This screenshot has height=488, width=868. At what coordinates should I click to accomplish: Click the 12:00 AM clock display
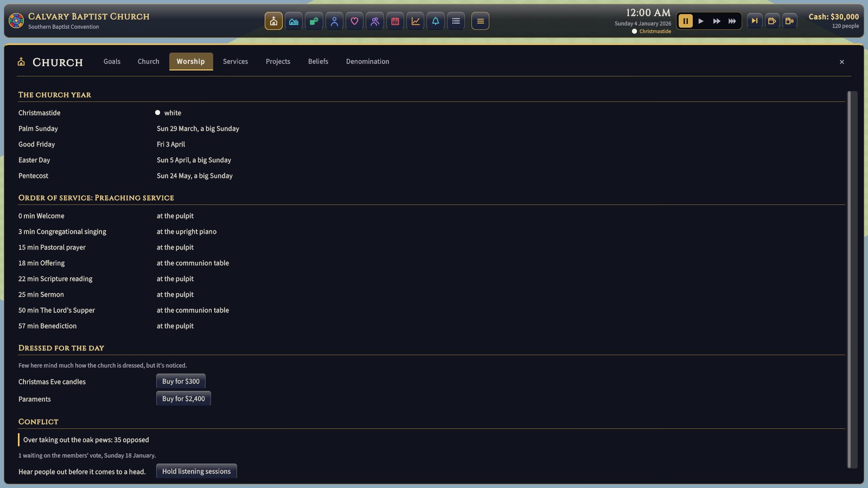[x=648, y=12]
